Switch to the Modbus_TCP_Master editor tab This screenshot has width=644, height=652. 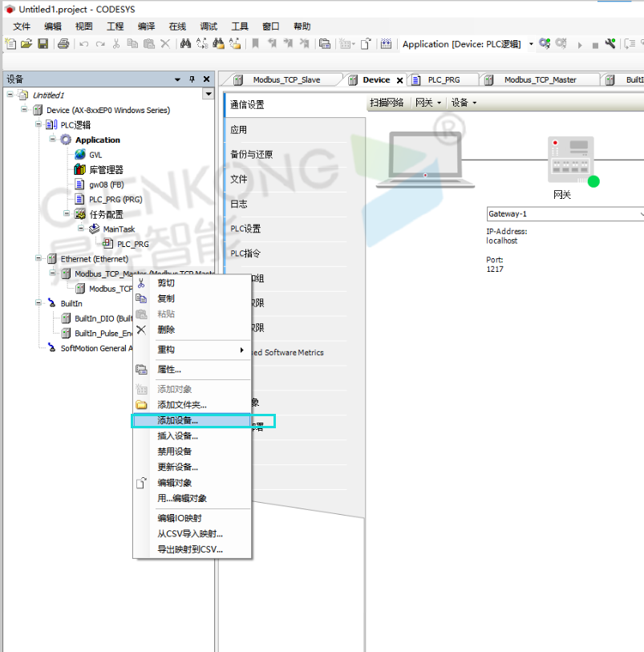pos(540,79)
